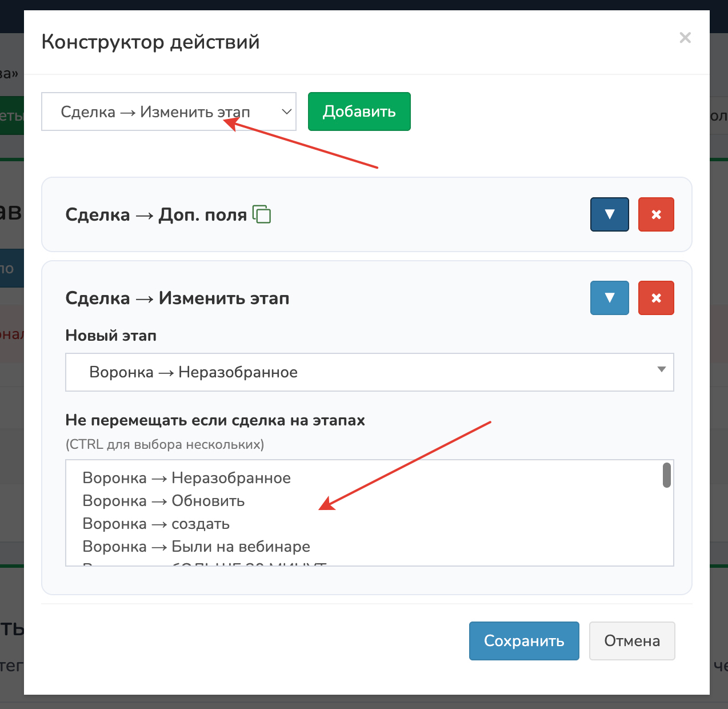
Task: Cancel with the Отмена button
Action: point(632,641)
